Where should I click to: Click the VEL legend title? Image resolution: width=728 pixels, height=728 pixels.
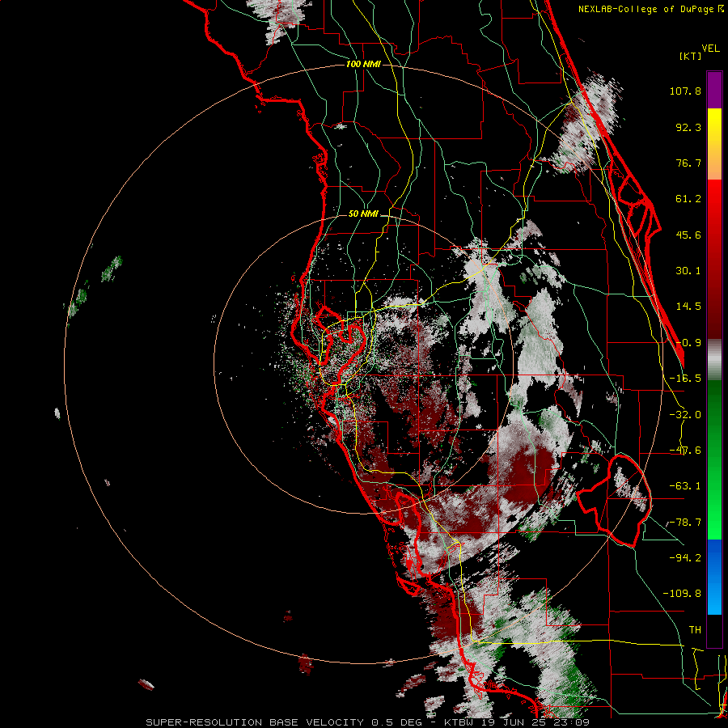(x=710, y=49)
